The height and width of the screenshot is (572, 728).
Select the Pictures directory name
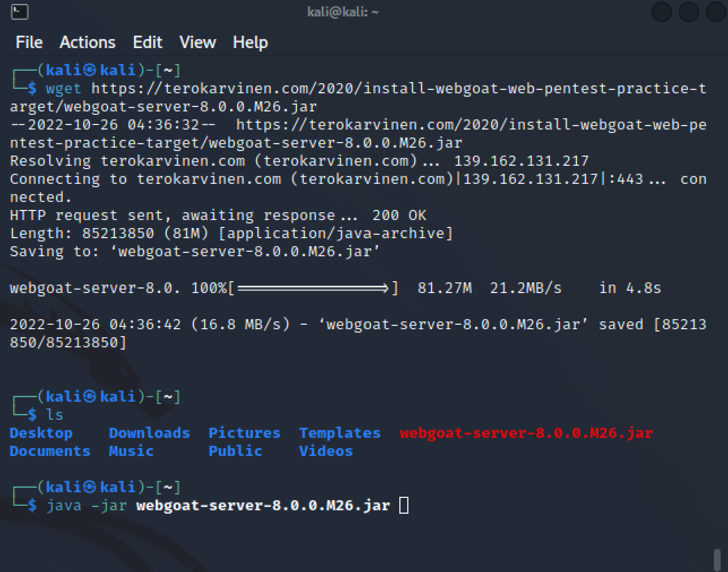[244, 433]
